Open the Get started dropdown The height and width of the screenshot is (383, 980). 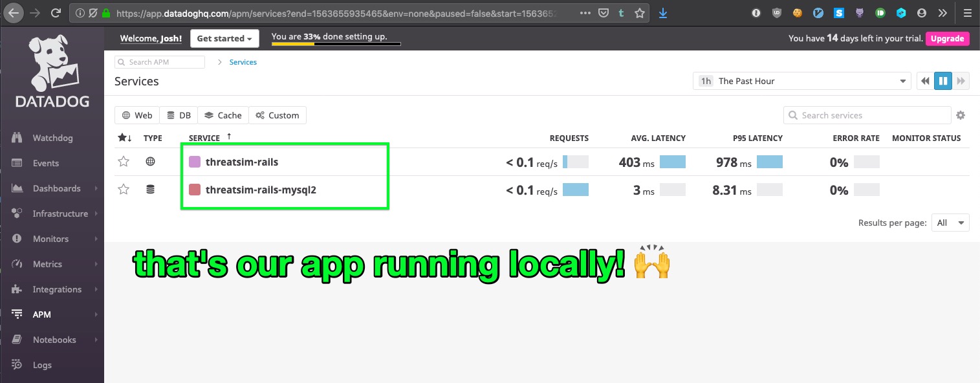tap(224, 38)
